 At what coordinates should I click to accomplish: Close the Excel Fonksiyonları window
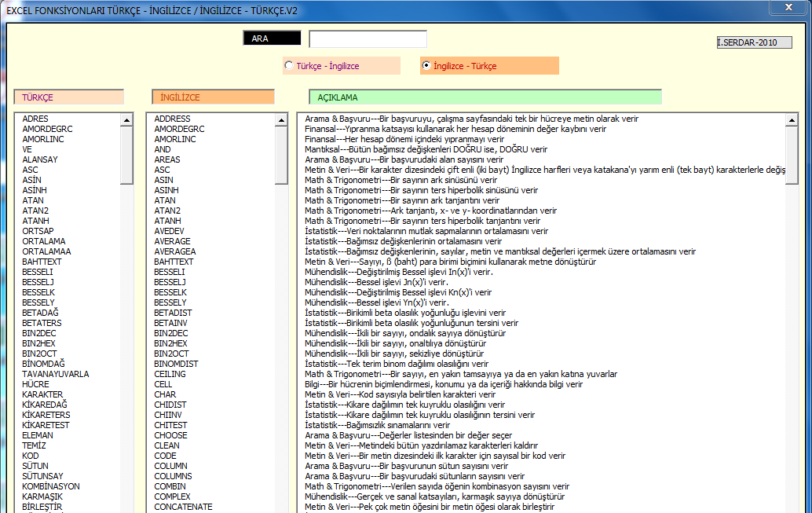[788, 7]
